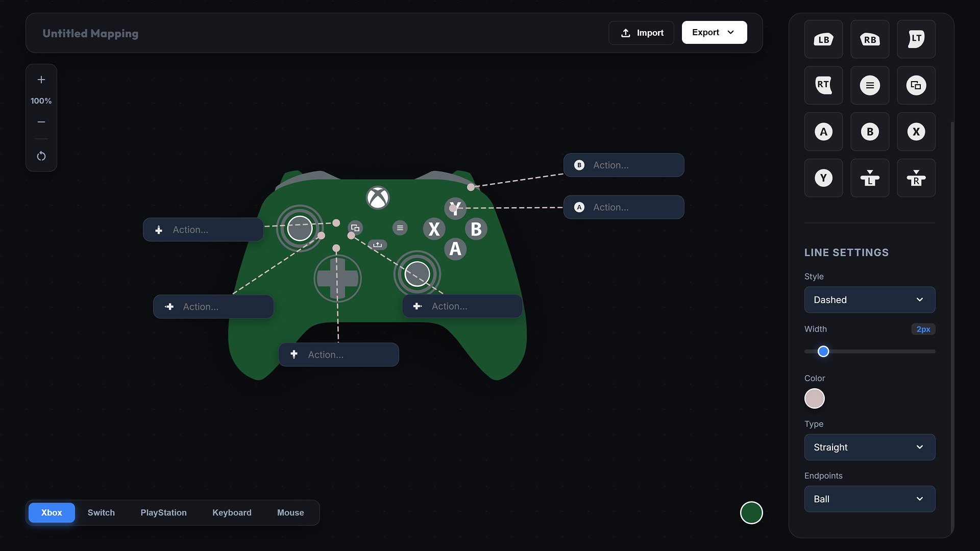The height and width of the screenshot is (551, 980).
Task: Click the rotation reset icon below zoom controls
Action: [41, 156]
